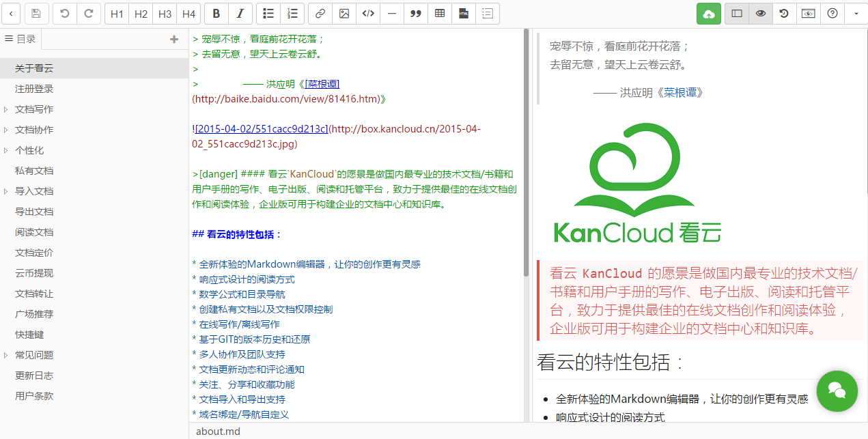Click the 2015-04-02/551cacc9d213c image reference in editor
Image resolution: width=868 pixels, height=439 pixels.
(262, 128)
